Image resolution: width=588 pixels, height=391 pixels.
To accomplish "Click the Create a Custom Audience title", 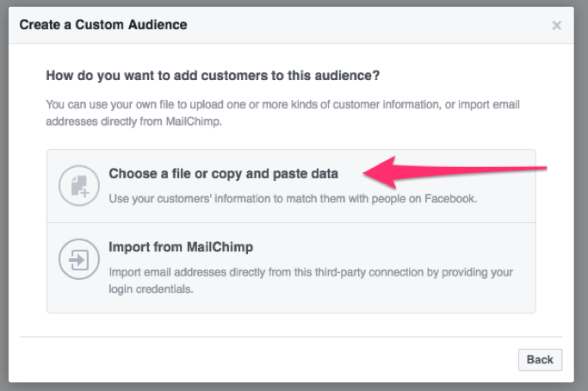I will [103, 25].
